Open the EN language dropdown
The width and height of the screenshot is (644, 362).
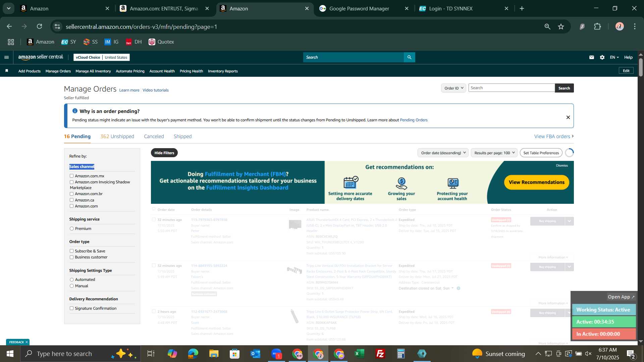click(614, 57)
